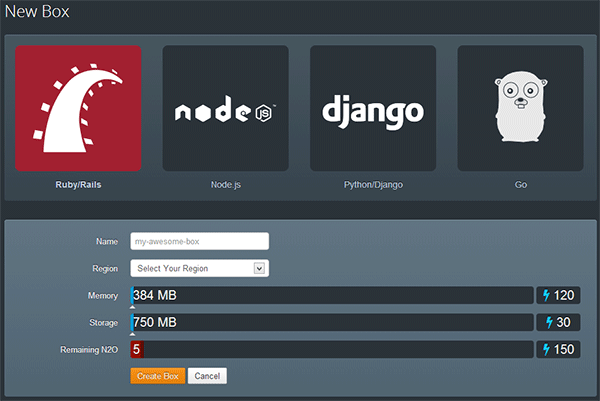Screen dimensions: 600x401
Task: Focus the Name field my-awesome-box
Action: point(200,241)
